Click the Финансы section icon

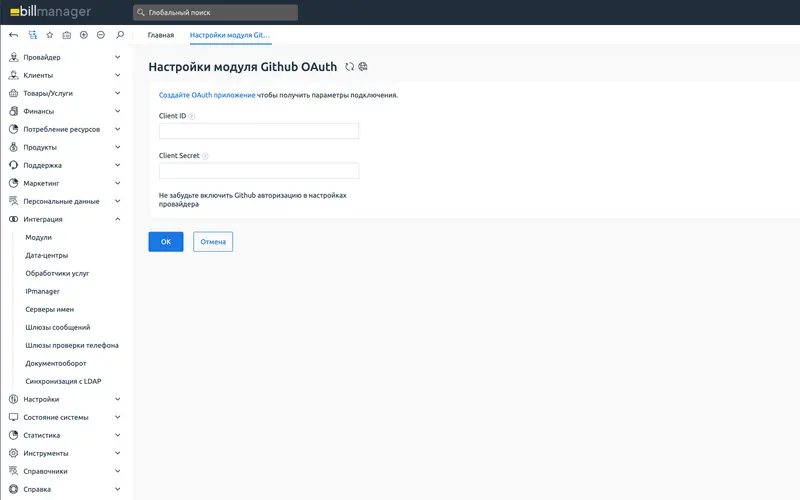[14, 111]
